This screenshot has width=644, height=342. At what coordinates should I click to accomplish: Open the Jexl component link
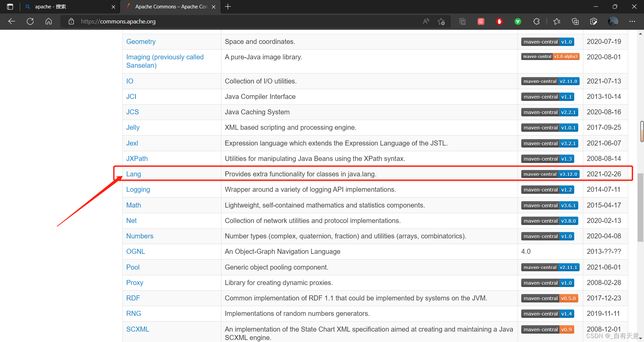(x=132, y=143)
